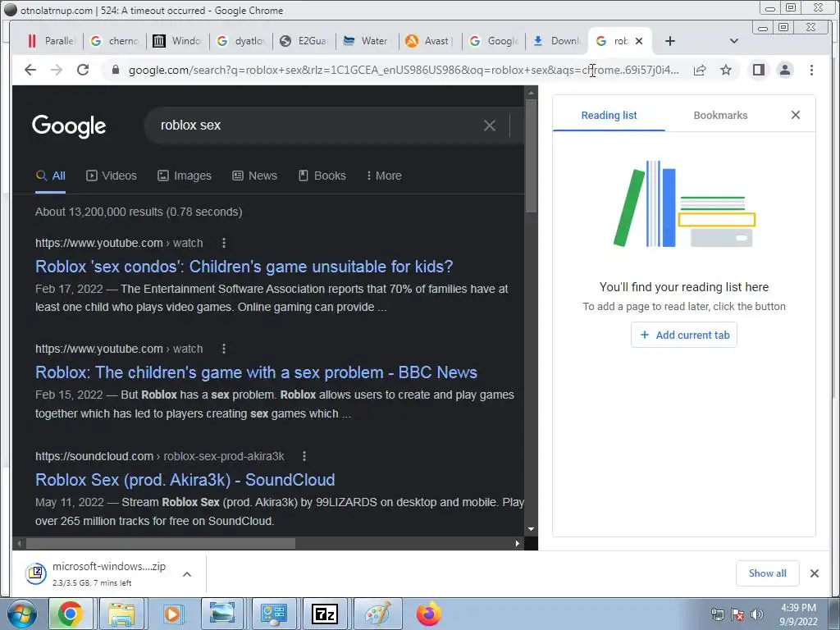Click the taskbar clock
Image resolution: width=840 pixels, height=630 pixels.
[x=798, y=614]
